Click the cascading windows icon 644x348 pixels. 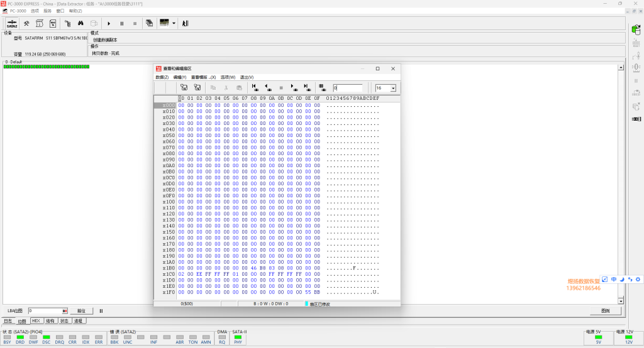(150, 24)
